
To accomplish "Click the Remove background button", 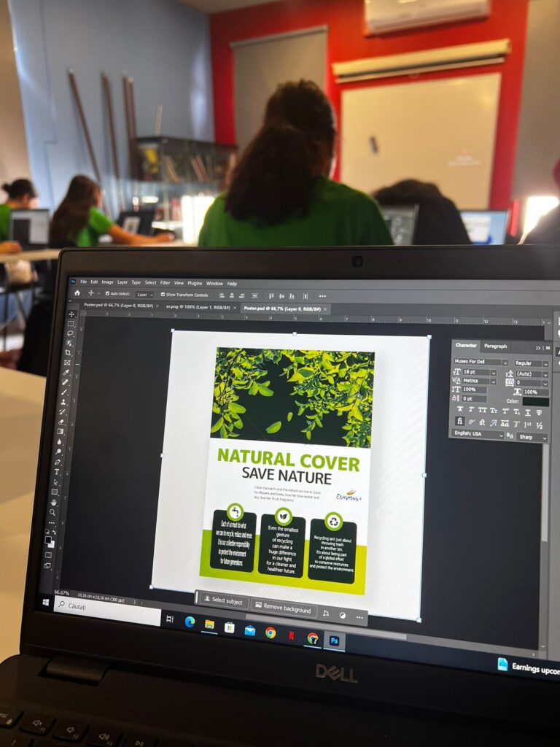I will coord(284,608).
